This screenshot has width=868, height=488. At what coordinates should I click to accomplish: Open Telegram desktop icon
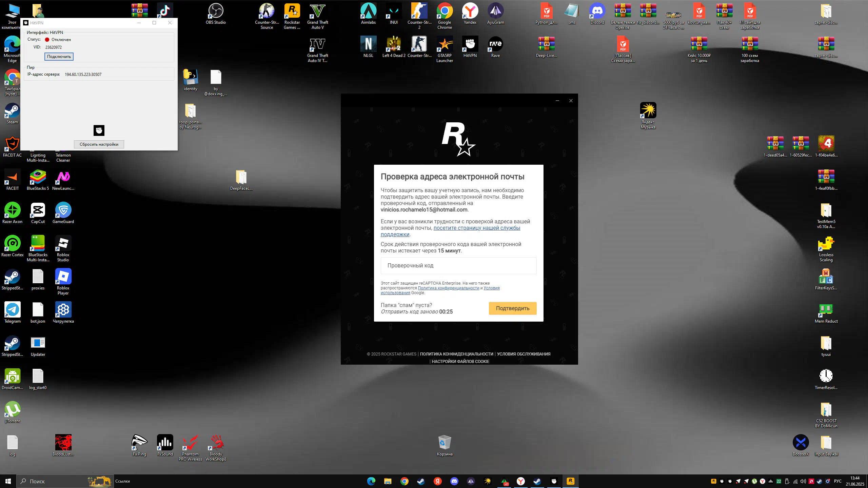(12, 313)
